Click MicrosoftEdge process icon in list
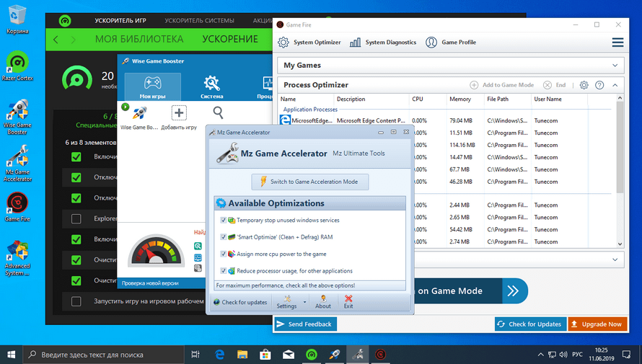Viewport: 642px width, 364px height. [285, 120]
